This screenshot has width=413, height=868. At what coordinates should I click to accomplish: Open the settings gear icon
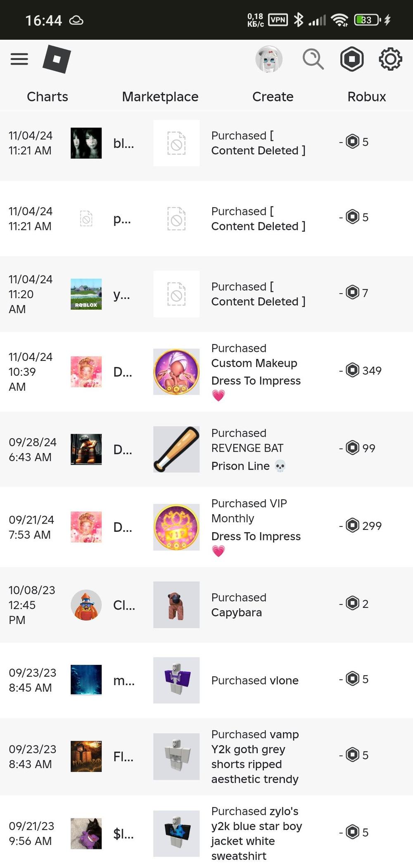(390, 59)
